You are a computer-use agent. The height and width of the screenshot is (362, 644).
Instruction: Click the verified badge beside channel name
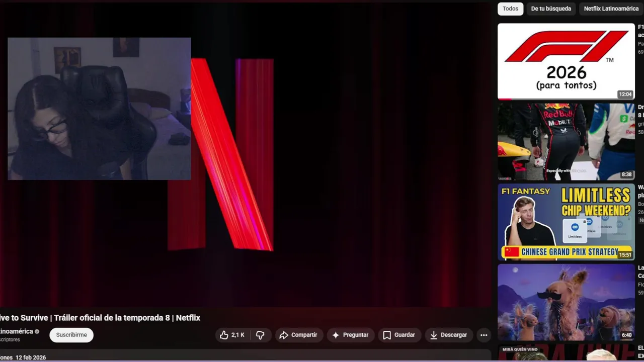37,332
